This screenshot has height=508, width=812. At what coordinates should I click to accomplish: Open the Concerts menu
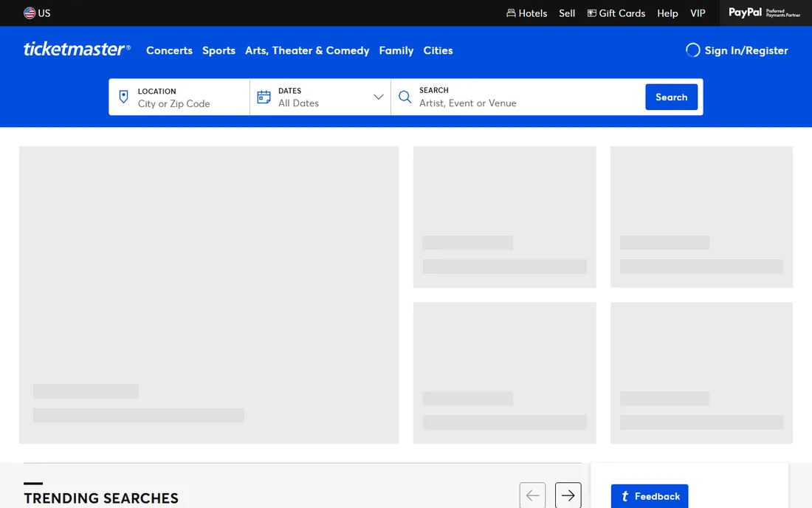pyautogui.click(x=169, y=50)
